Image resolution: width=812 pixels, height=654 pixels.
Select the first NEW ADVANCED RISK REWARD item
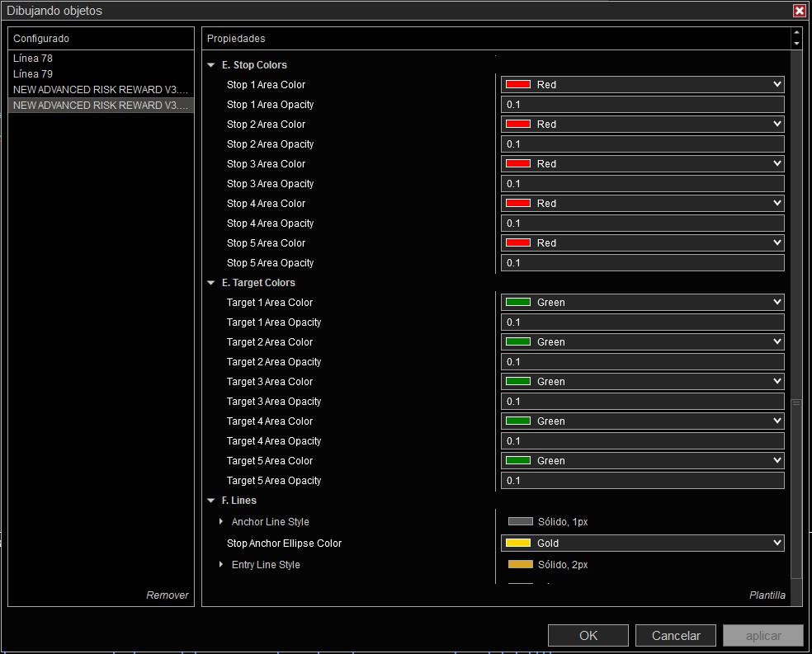(100, 90)
